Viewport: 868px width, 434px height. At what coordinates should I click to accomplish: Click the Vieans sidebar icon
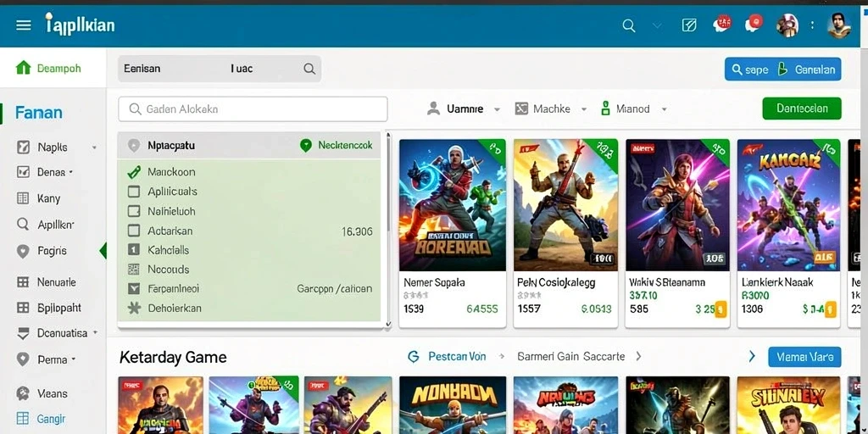click(23, 393)
